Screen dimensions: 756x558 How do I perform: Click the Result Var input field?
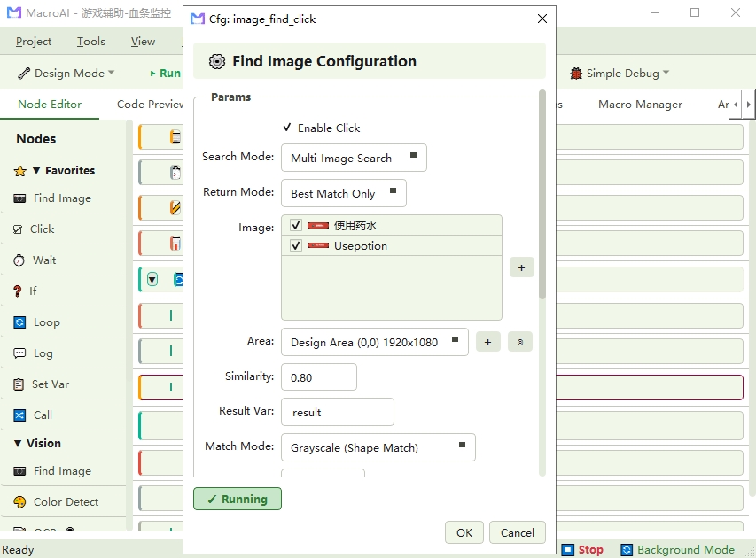point(338,412)
